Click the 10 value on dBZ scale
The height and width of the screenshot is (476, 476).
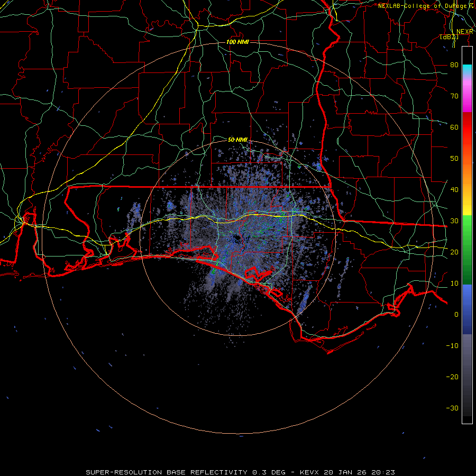[x=454, y=283]
